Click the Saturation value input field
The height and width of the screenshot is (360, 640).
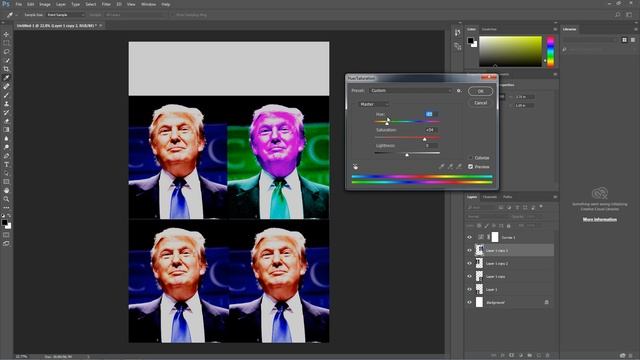pos(431,130)
